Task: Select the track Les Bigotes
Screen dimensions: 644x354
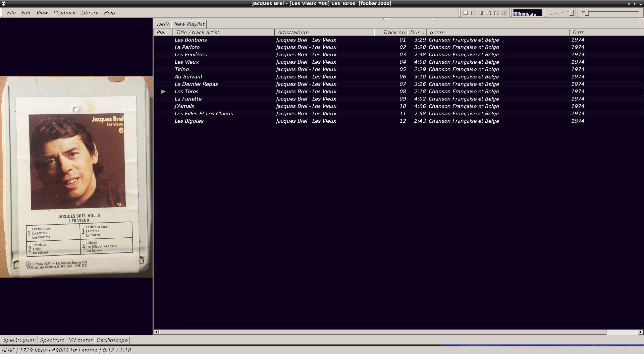Action: pos(398,121)
